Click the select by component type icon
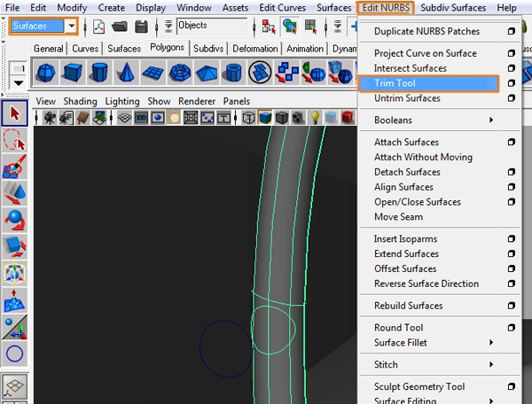Viewport: 532px width, 404px height. tap(311, 27)
